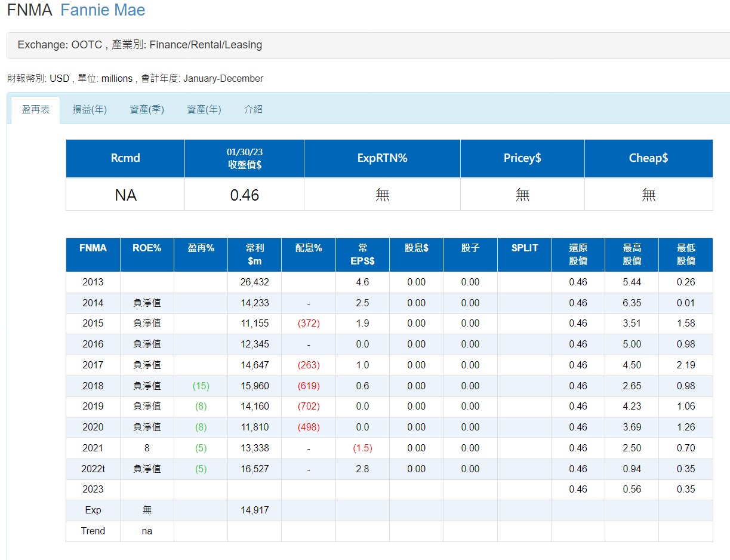730x560 pixels.
Task: Click the Rcmd column header
Action: (x=125, y=158)
